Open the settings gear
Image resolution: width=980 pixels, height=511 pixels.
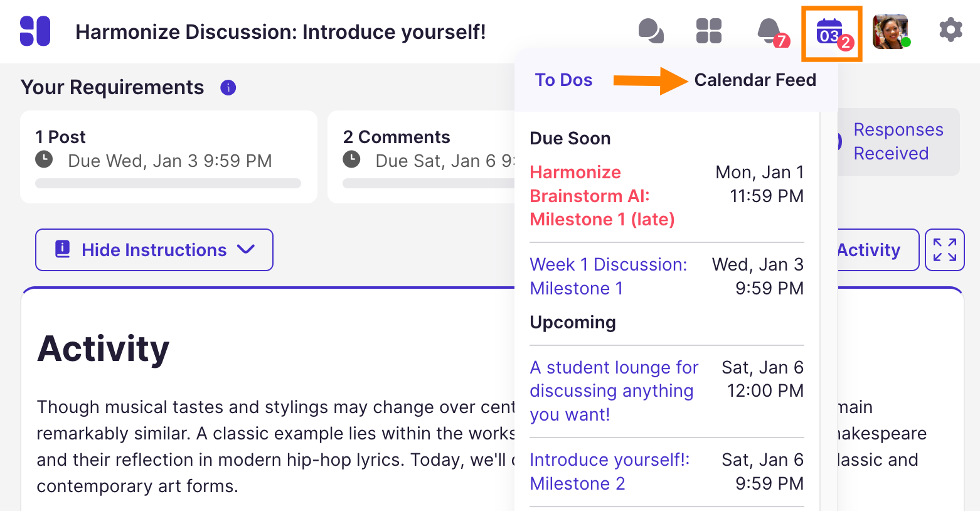[951, 30]
